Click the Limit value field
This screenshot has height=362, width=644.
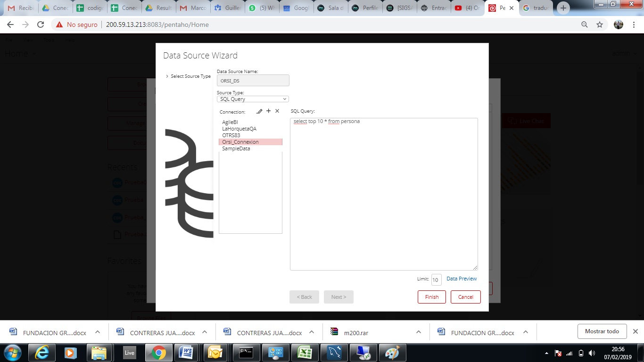coord(436,280)
